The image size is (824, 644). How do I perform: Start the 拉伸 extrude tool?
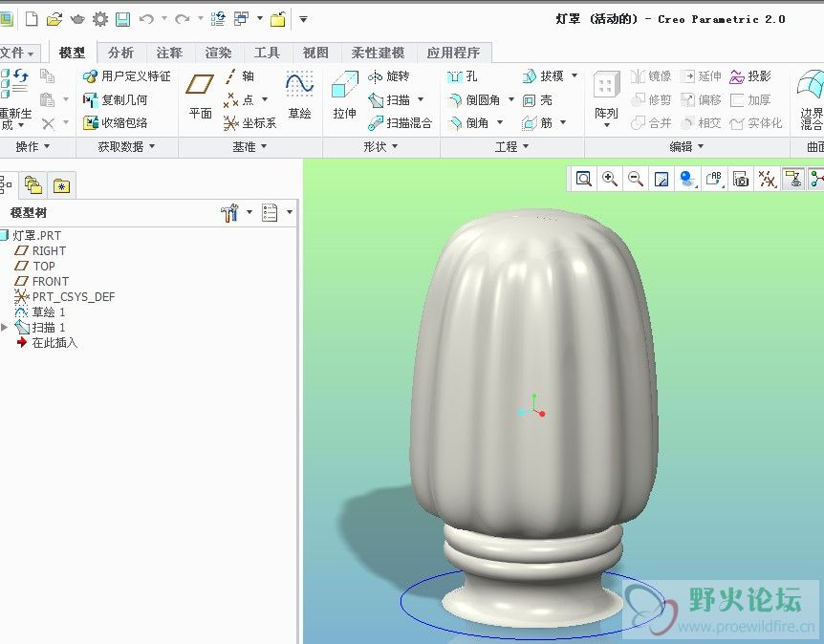pyautogui.click(x=344, y=97)
